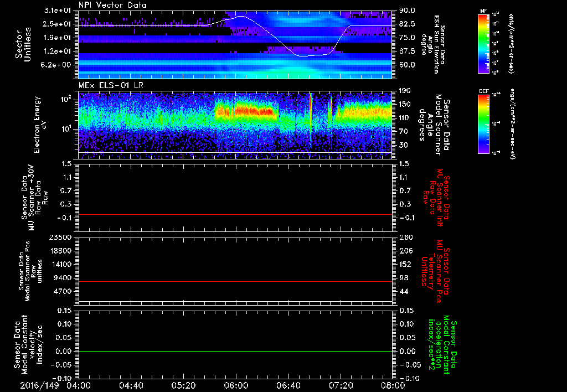Click the DEF color scale bar
Screen dimensions: 567x392
pyautogui.click(x=484, y=124)
